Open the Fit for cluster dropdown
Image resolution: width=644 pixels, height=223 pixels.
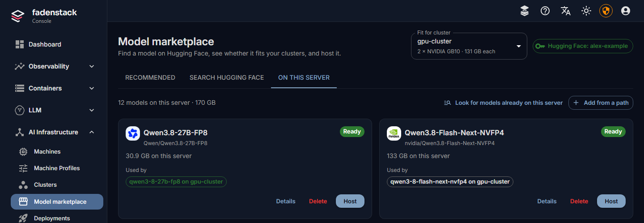(x=469, y=46)
